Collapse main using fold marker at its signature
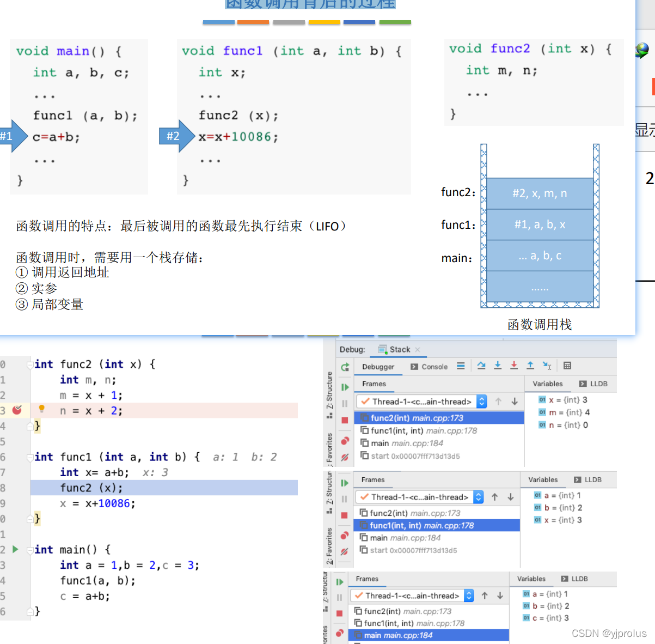This screenshot has height=644, width=655. click(x=30, y=550)
